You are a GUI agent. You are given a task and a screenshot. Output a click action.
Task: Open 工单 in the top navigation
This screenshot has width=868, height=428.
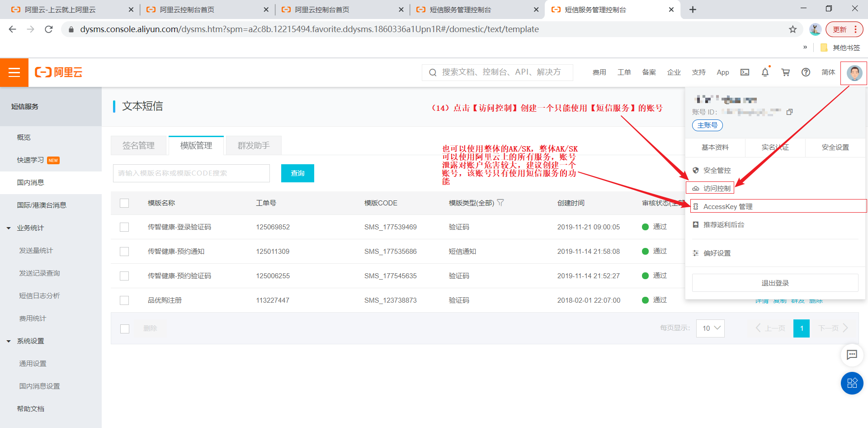pyautogui.click(x=624, y=72)
